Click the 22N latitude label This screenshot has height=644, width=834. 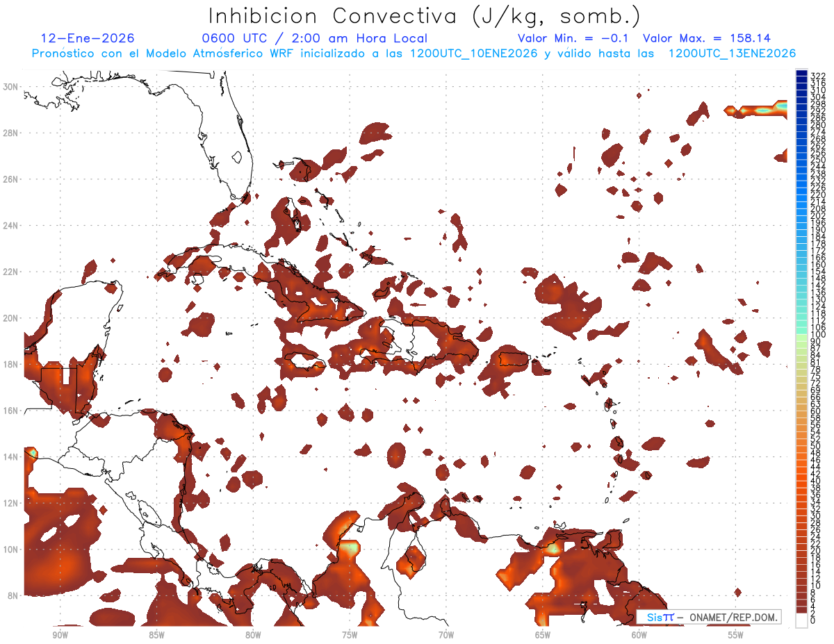tap(10, 272)
